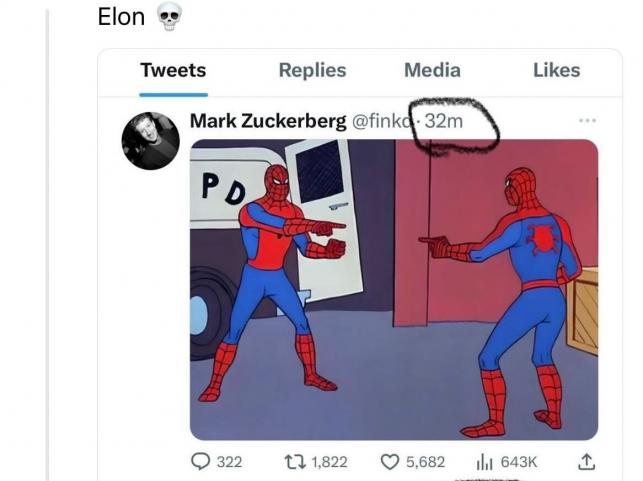Click the 322 replies count
The width and height of the screenshot is (643, 481).
tap(230, 461)
